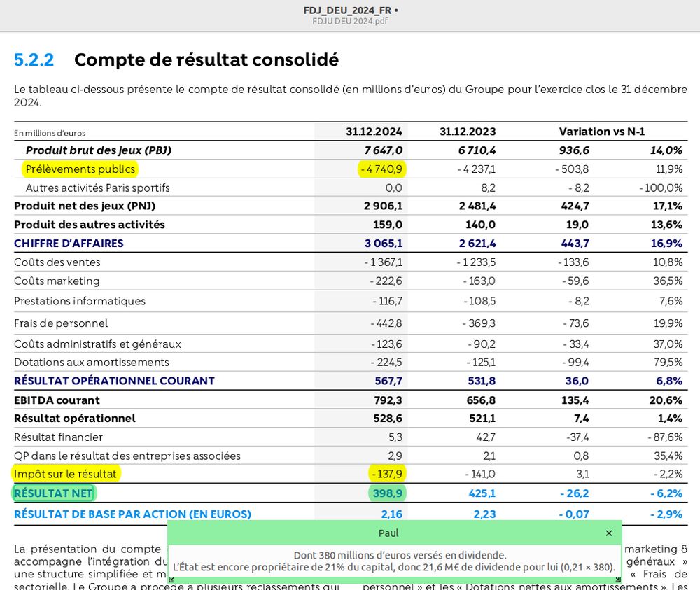Screen dimensions: 700x590
Task: Select the yellow highlight on 'Impôt sur le résultat'
Action: click(66, 474)
